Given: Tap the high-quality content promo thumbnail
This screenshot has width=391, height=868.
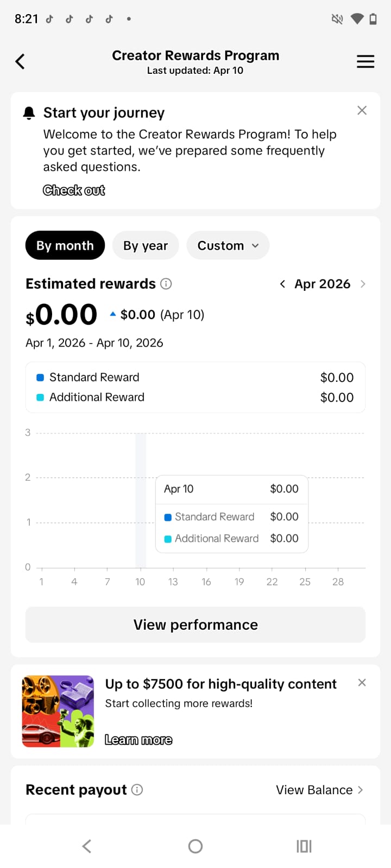Looking at the screenshot, I should pyautogui.click(x=58, y=711).
